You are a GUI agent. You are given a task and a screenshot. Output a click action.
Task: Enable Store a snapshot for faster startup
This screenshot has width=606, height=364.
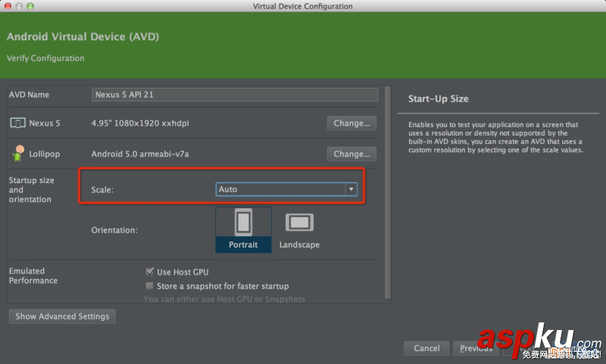(x=149, y=285)
